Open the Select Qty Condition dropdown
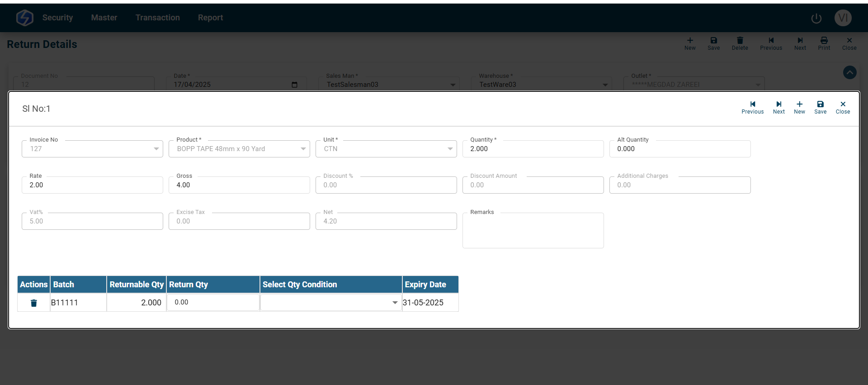 [331, 302]
